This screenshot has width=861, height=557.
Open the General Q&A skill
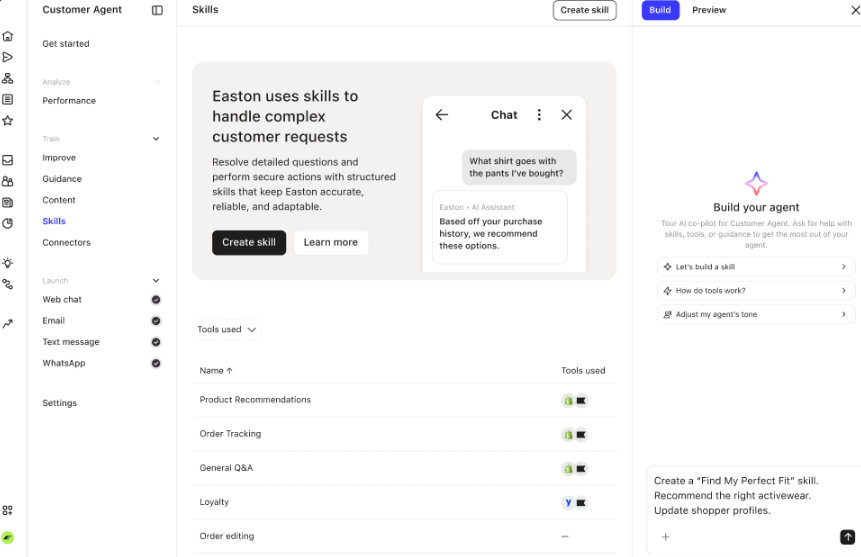(404, 468)
